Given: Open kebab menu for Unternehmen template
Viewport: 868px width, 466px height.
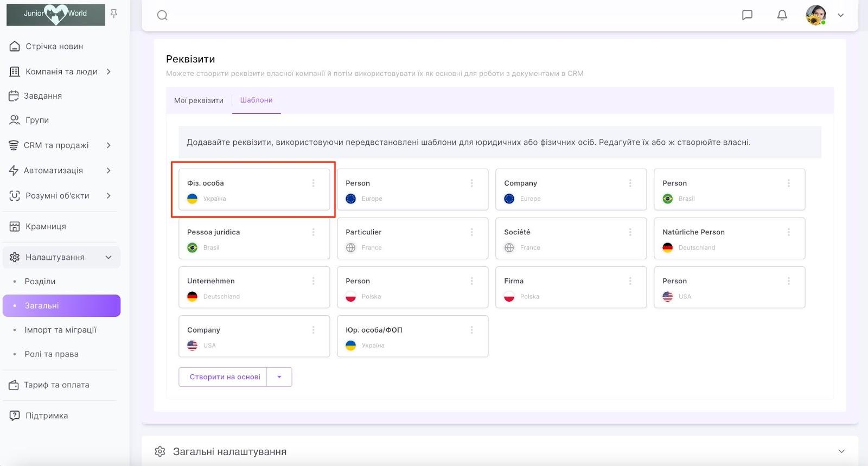Looking at the screenshot, I should coord(313,281).
